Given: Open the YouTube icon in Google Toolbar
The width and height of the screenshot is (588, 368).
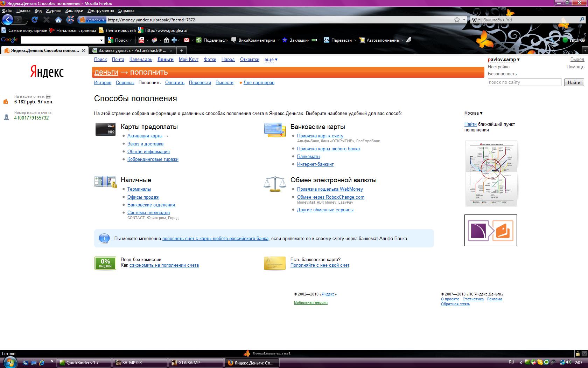Looking at the screenshot, I should click(x=141, y=40).
